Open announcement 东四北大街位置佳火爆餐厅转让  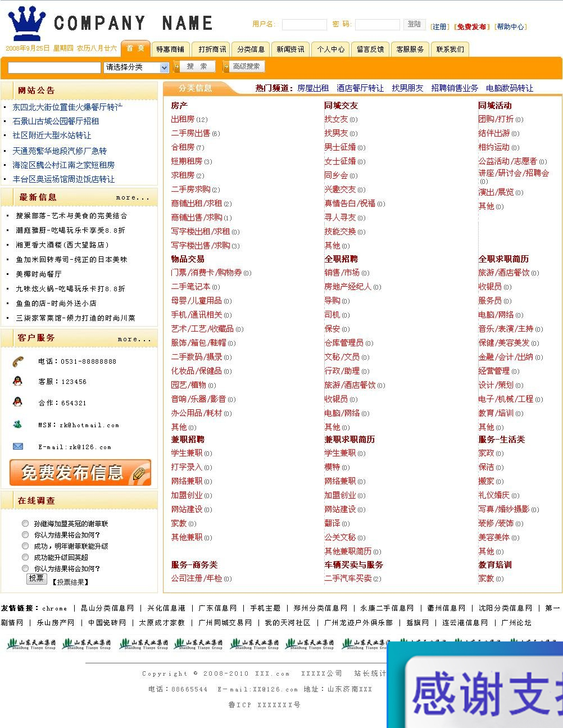tap(67, 107)
